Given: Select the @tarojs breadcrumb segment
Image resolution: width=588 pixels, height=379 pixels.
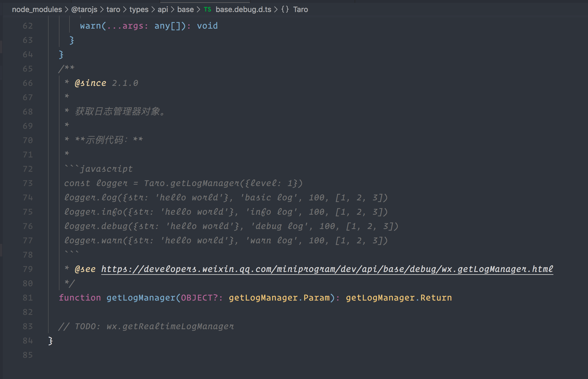Looking at the screenshot, I should (84, 9).
